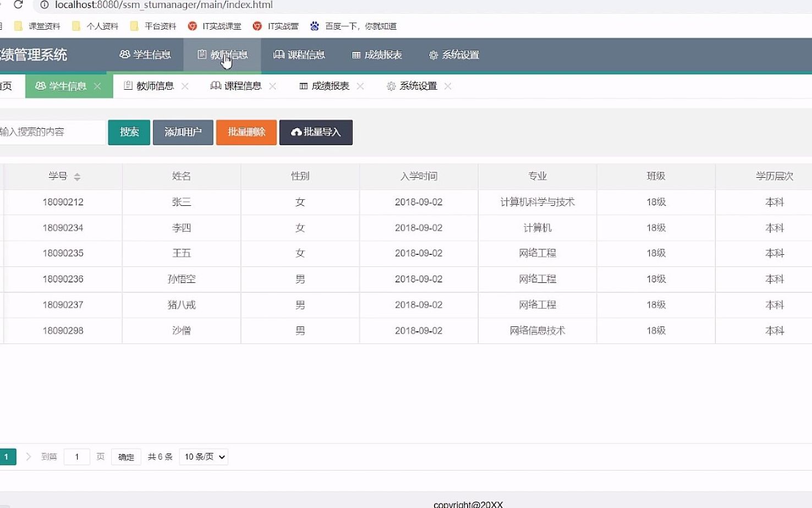Select student ID 18090237 cell
The height and width of the screenshot is (508, 812).
point(63,305)
